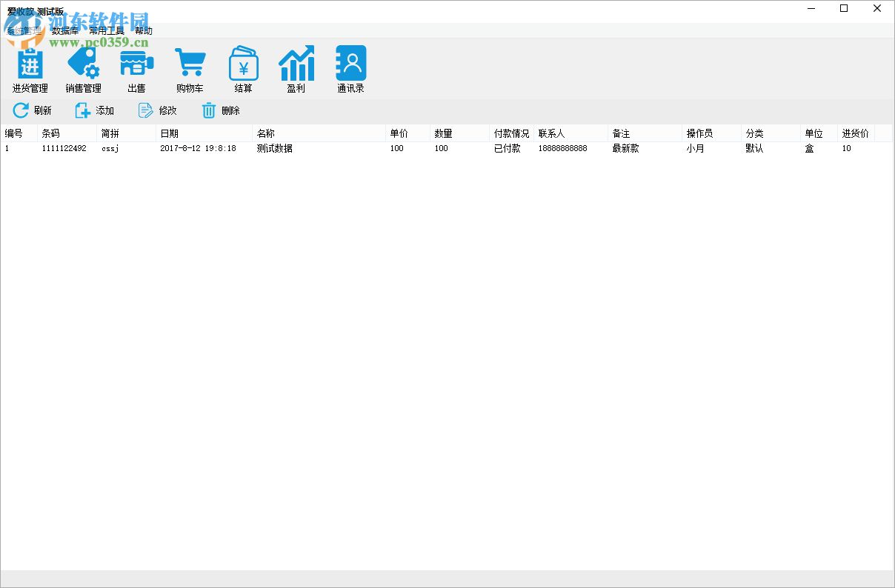The width and height of the screenshot is (895, 588).
Task: Open the 常用工具 tools menu
Action: (x=106, y=30)
